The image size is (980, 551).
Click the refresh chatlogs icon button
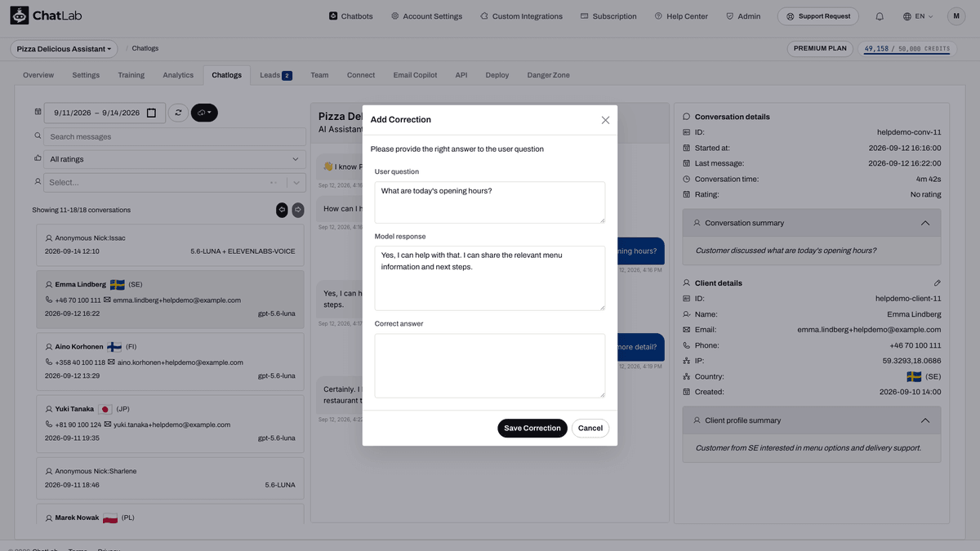pyautogui.click(x=178, y=113)
